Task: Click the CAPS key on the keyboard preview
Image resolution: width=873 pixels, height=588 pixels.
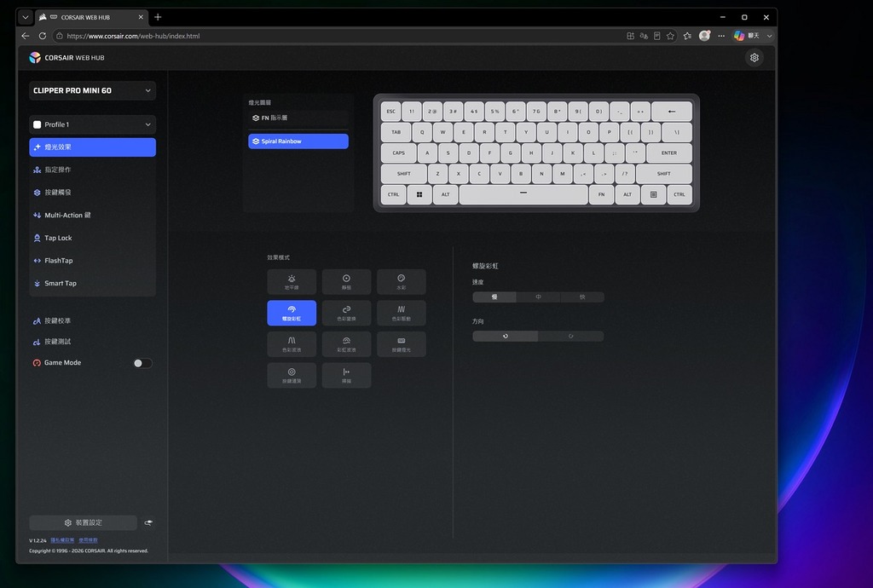Action: (399, 153)
